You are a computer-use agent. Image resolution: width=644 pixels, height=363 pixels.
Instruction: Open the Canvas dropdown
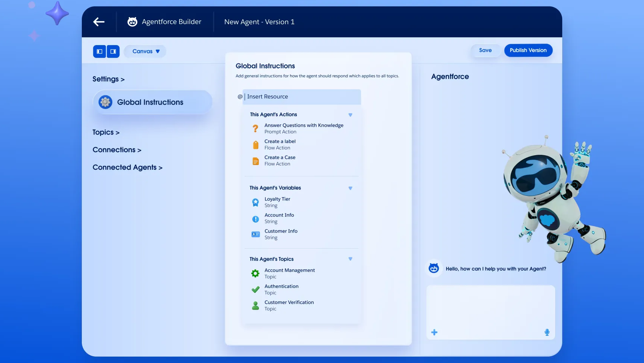pyautogui.click(x=146, y=51)
